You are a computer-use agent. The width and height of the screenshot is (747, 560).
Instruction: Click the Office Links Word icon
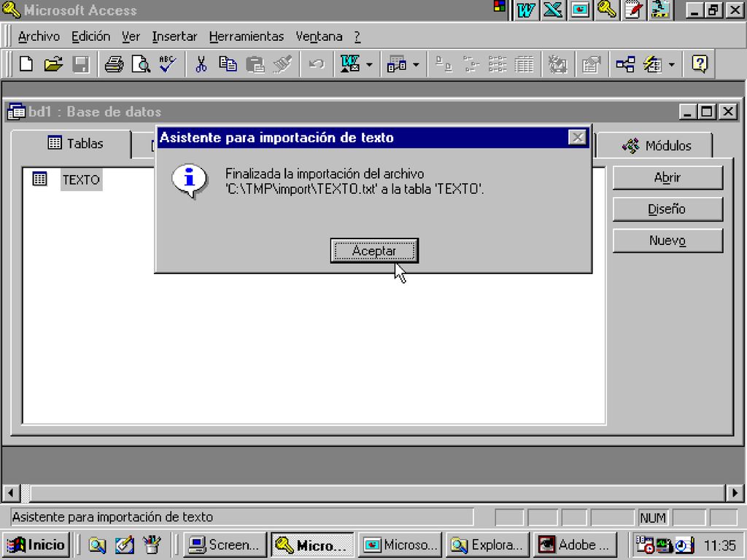pos(350,64)
